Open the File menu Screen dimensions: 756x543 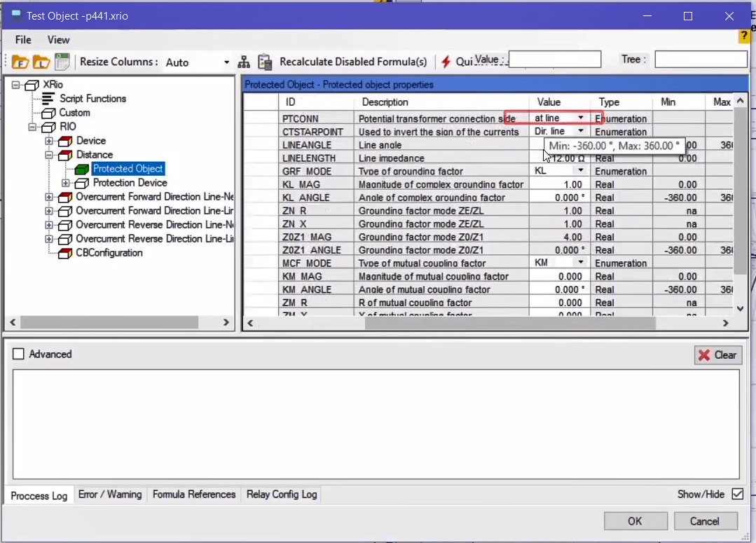[23, 40]
